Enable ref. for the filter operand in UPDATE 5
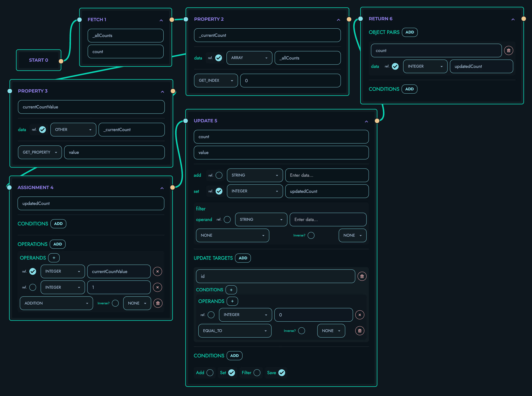Viewport: 532px width, 396px height. tap(227, 219)
